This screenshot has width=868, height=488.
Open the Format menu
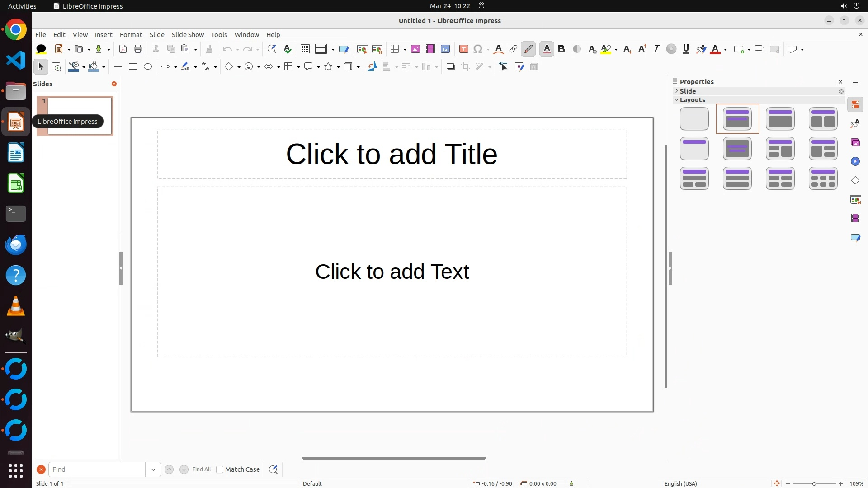(x=131, y=35)
